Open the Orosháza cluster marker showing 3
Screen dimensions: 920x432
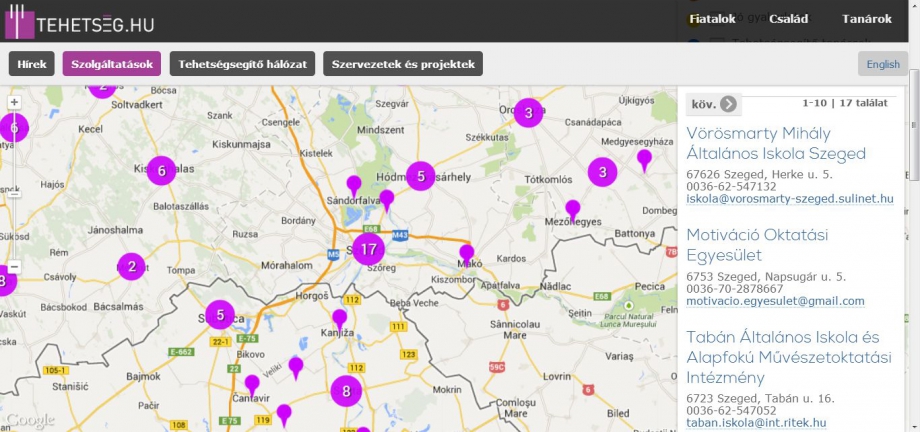(x=529, y=113)
